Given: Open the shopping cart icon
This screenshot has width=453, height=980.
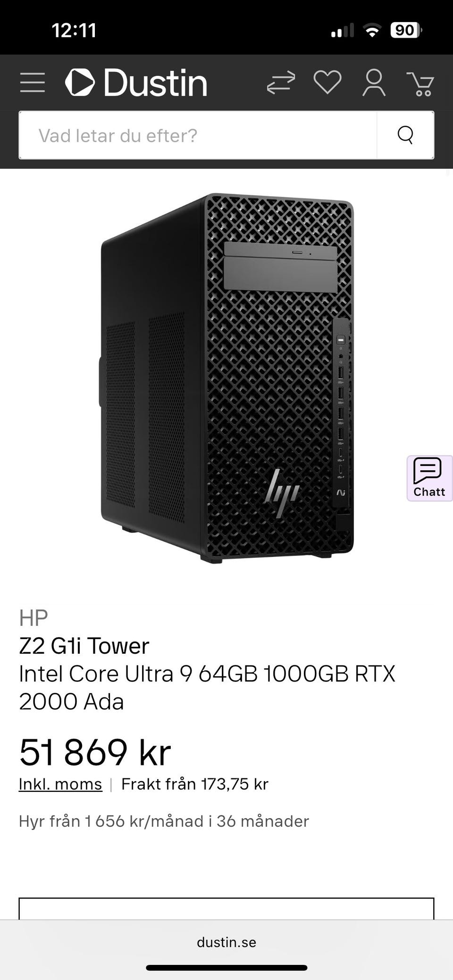Looking at the screenshot, I should tap(421, 83).
